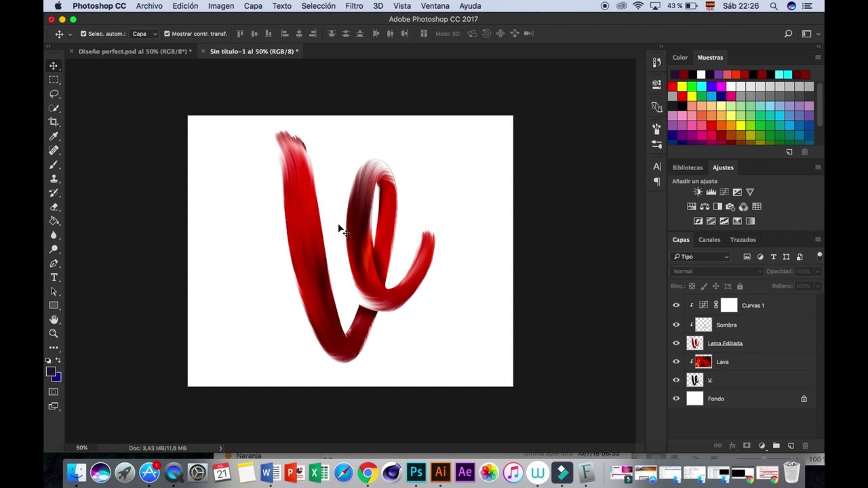Viewport: 868px width, 488px height.
Task: Select the Eyedropper tool
Action: 54,136
